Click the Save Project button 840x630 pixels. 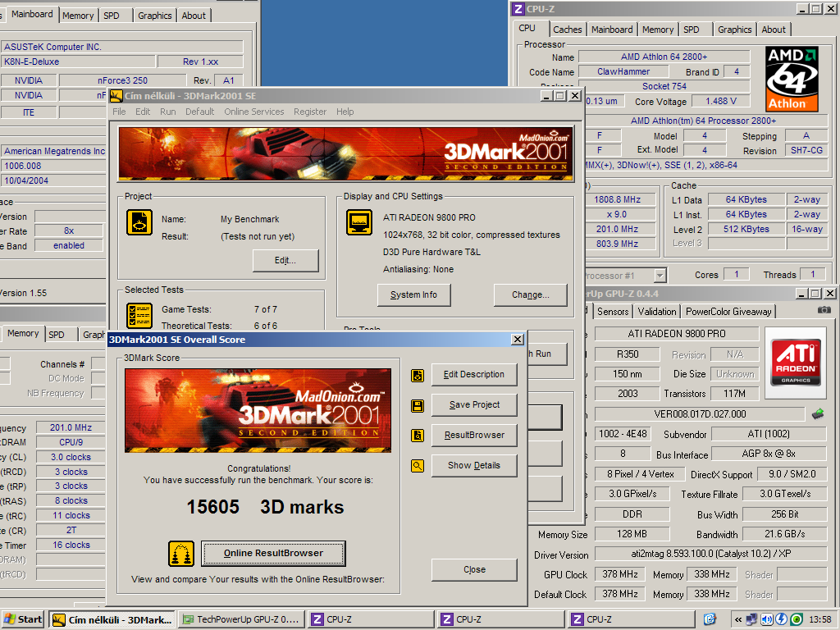coord(474,405)
